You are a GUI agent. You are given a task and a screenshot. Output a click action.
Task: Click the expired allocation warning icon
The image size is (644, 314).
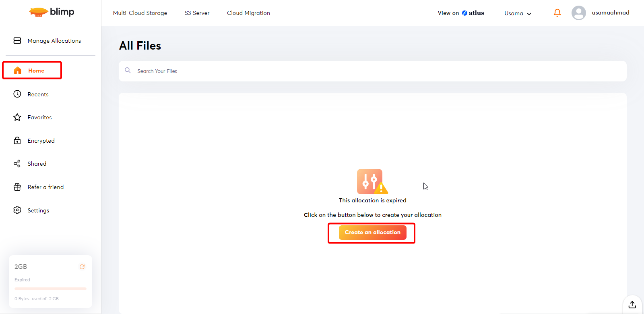click(x=372, y=182)
